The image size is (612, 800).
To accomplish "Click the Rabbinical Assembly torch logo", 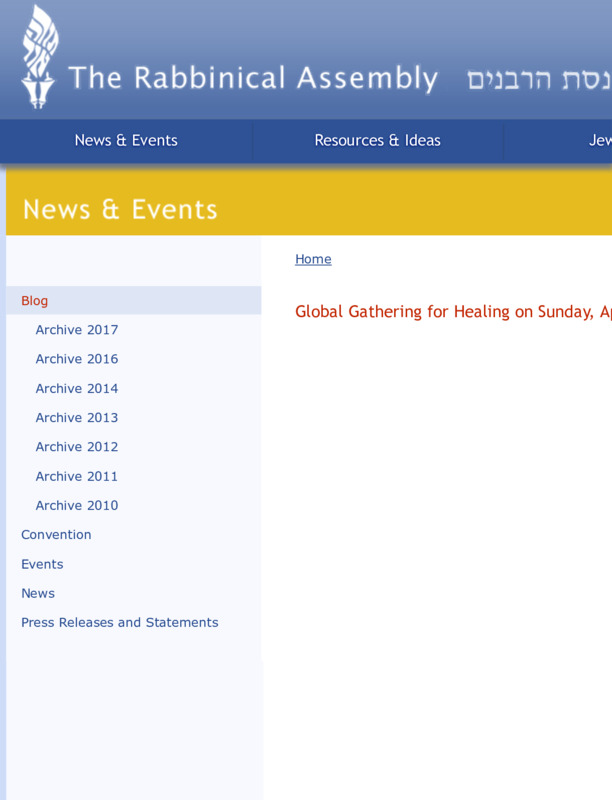I will tap(39, 56).
